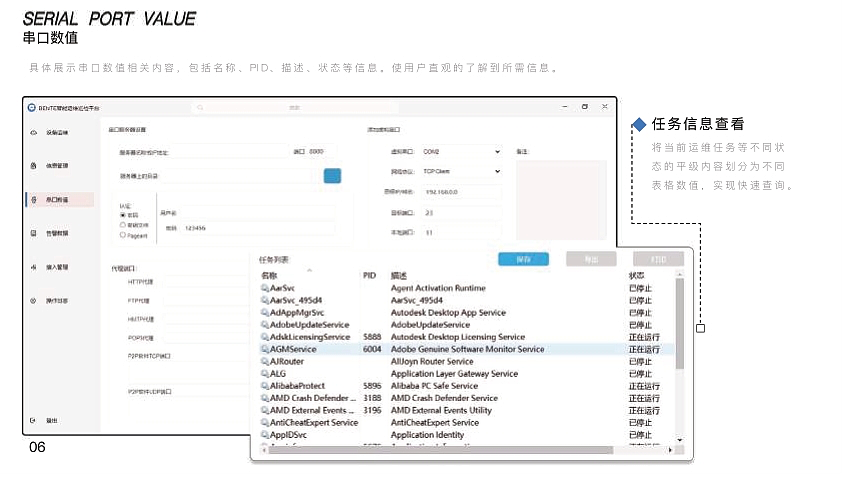Screen dimensions: 842x477
Task: Click the AlibabaProtect service icon
Action: [x=265, y=386]
